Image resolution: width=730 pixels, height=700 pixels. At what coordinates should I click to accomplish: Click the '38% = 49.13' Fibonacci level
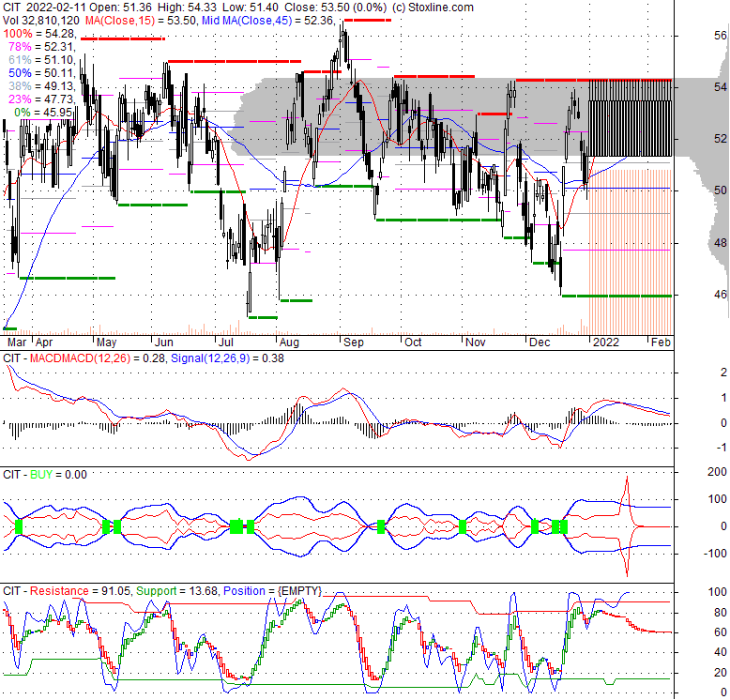point(42,85)
